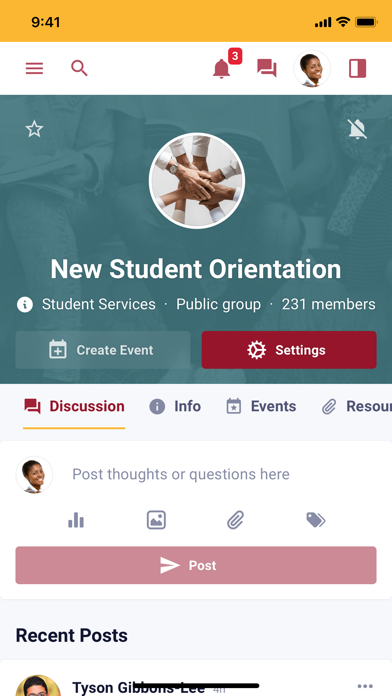Image resolution: width=392 pixels, height=696 pixels.
Task: Open group Settings button
Action: (289, 350)
